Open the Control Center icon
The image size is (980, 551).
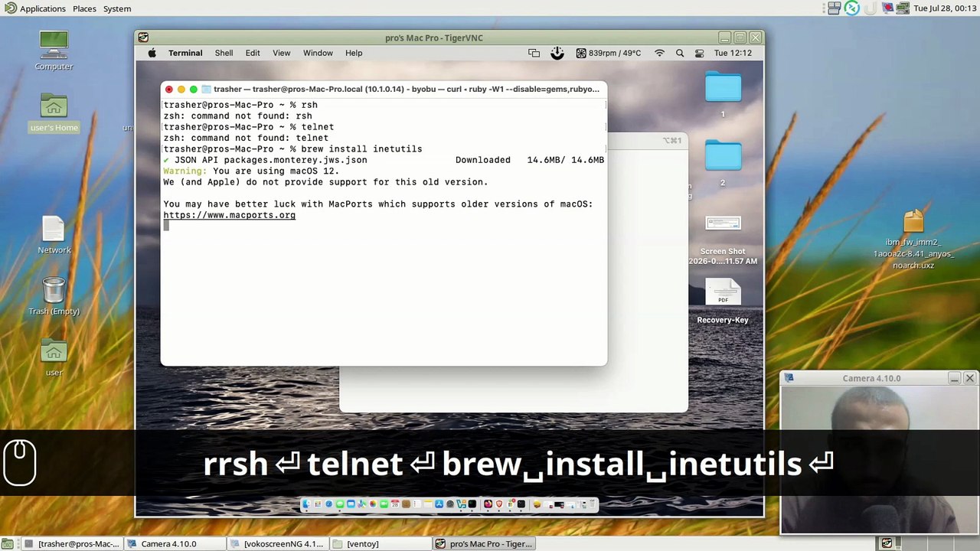coord(699,53)
